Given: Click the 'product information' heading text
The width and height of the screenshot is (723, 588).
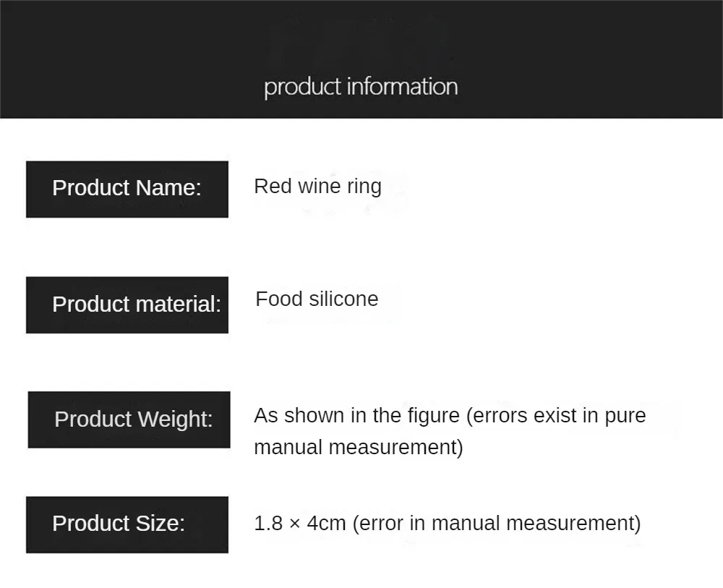Looking at the screenshot, I should click(x=361, y=88).
